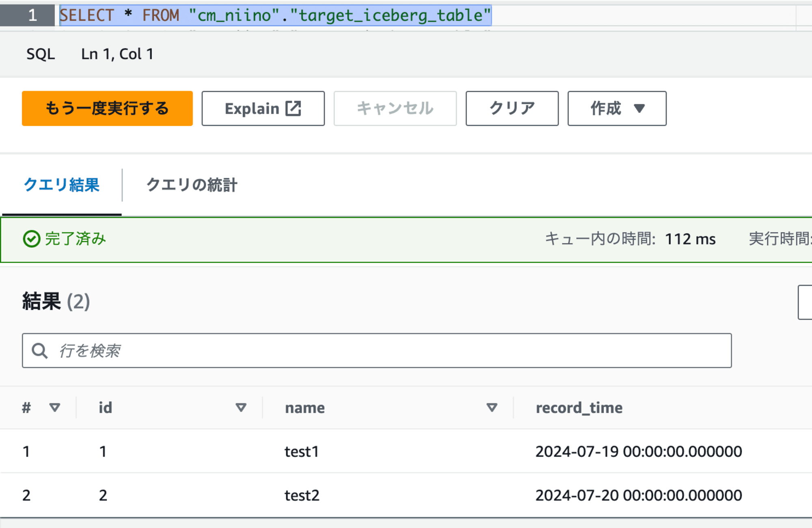Click the magnifier icon in row search
The image size is (812, 528).
click(39, 351)
